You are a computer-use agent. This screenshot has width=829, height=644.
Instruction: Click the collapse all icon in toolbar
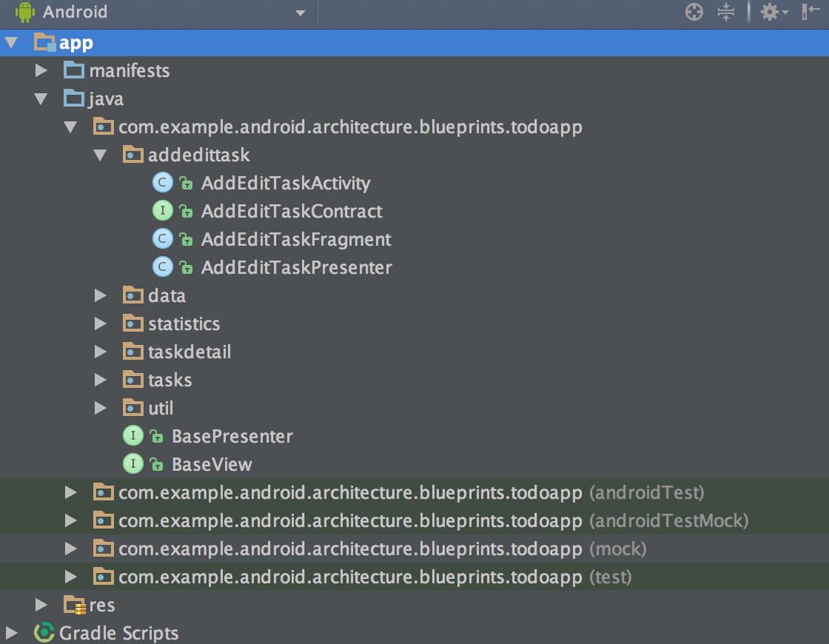(x=726, y=12)
